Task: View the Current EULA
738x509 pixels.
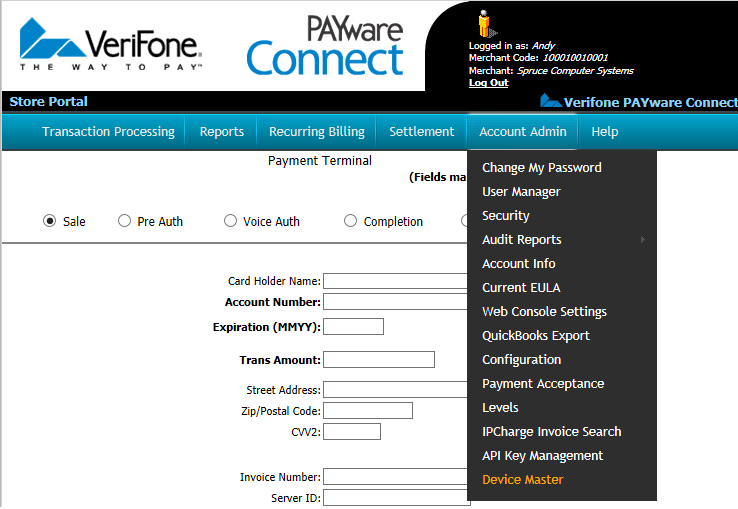Action: click(x=521, y=288)
